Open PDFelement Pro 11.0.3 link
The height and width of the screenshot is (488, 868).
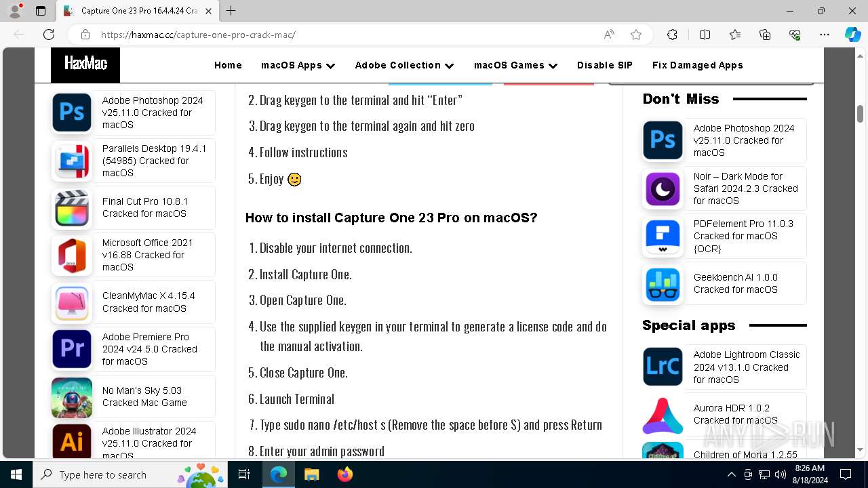coord(743,236)
